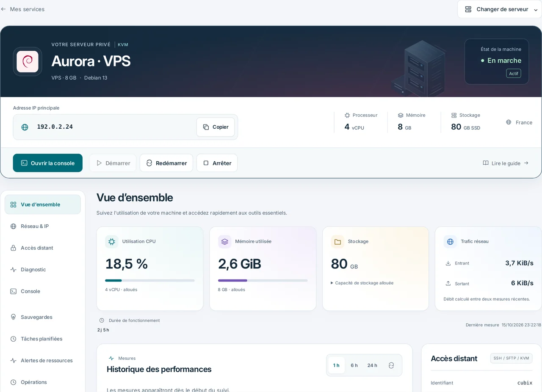Click the globe icon on Trafic réseau card
This screenshot has width=542, height=392.
[x=451, y=242]
